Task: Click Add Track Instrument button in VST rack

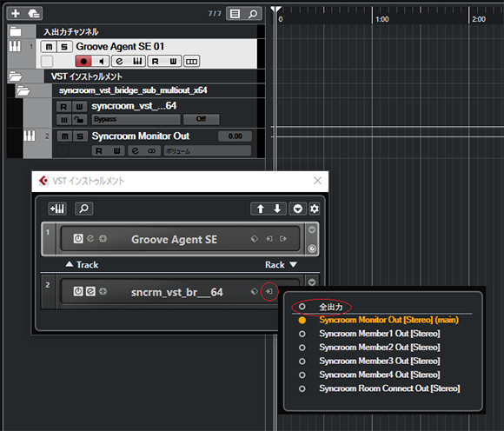Action: [x=57, y=209]
